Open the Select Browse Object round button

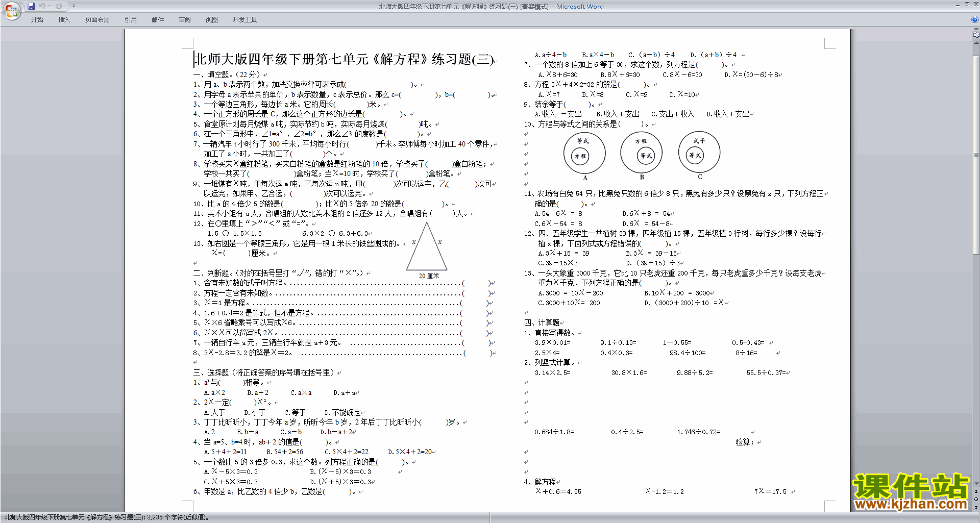pyautogui.click(x=976, y=500)
